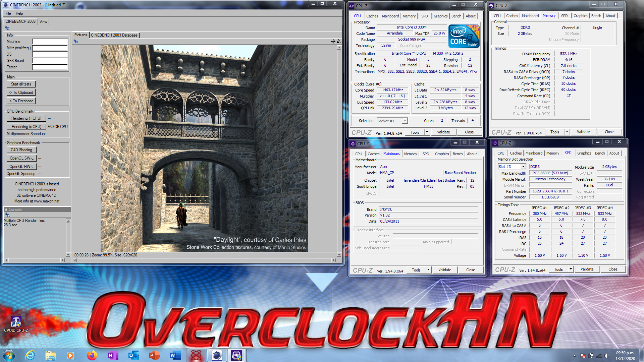Click the picture area horizontal scrollbar
The width and height of the screenshot is (644, 362).
pyautogui.click(x=204, y=260)
